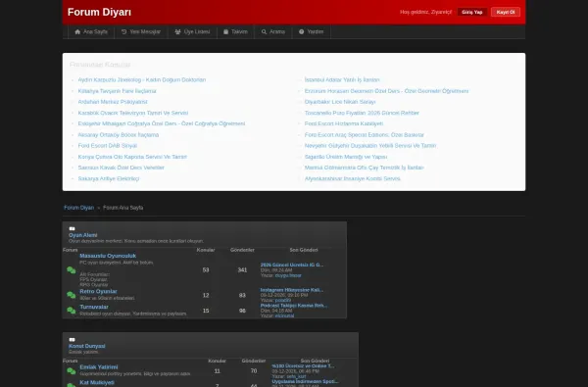The image size is (588, 387).
Task: Open Karabük Ovacık Televizyon Tamiri topic
Action: [133, 113]
